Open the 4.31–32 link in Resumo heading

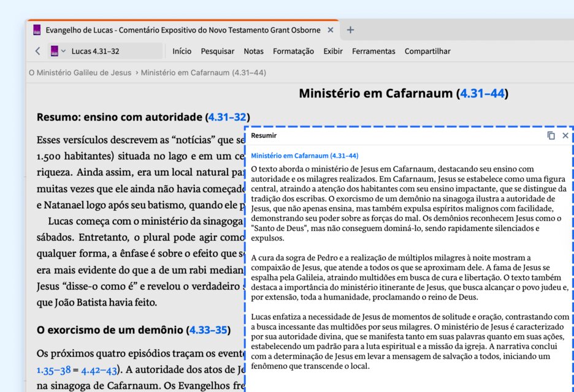click(228, 117)
